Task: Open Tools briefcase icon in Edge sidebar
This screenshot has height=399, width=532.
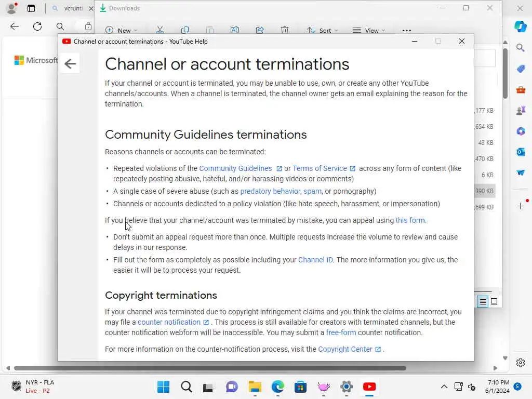Action: [521, 89]
